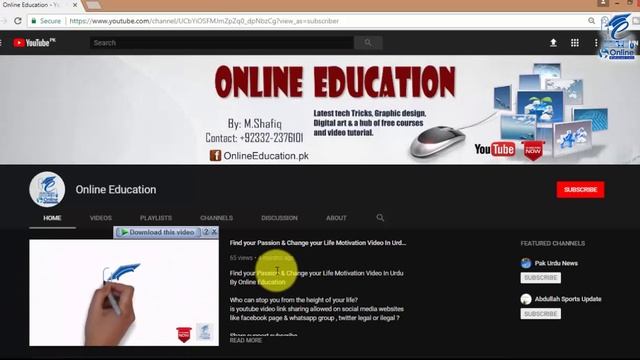
Task: Click the Pak Urdu News channel avatar
Action: (526, 263)
